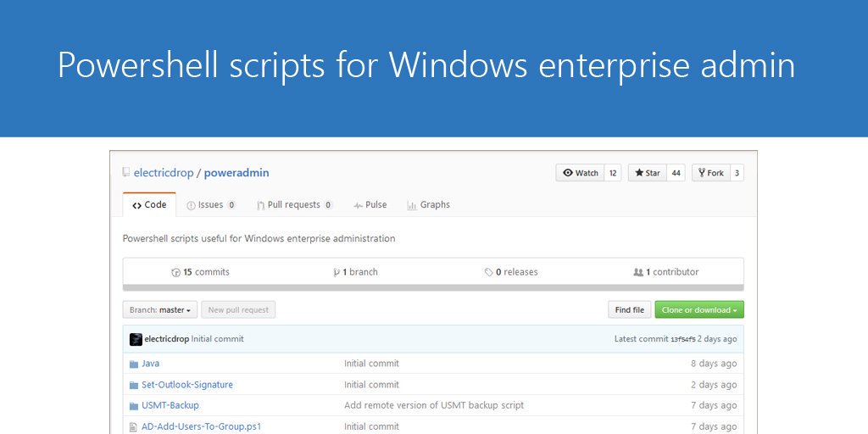Screen dimensions: 868x434
Task: Open the 0 releases page
Action: tap(511, 272)
